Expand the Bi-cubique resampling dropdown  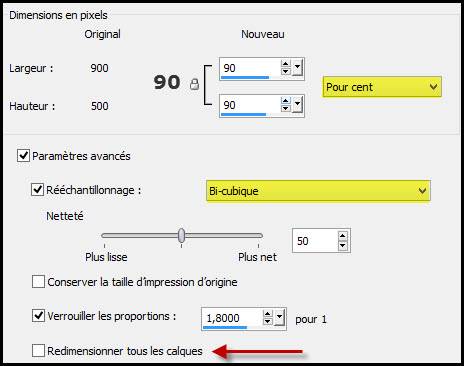(318, 191)
